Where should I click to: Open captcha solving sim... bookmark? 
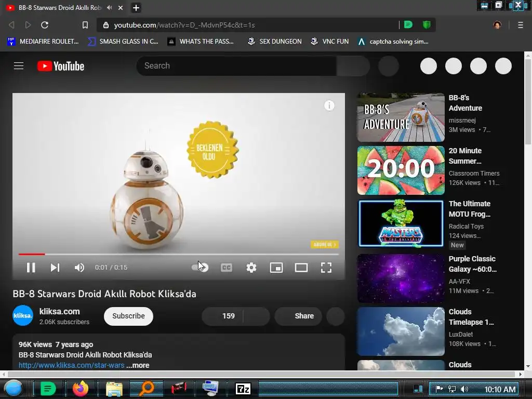tap(393, 42)
